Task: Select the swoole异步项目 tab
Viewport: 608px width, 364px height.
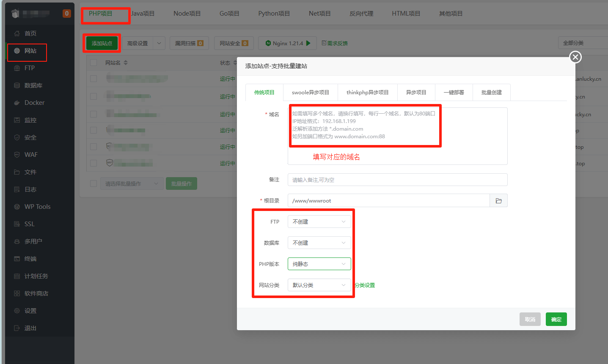Action: click(x=311, y=92)
